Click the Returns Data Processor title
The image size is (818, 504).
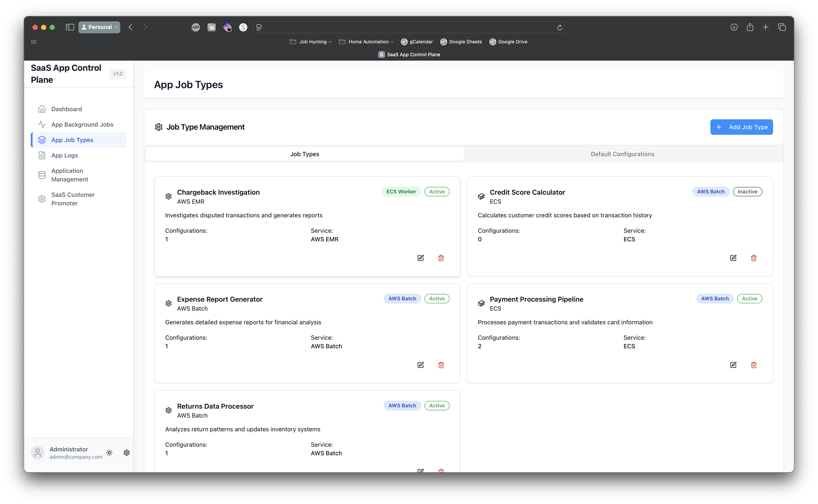[215, 406]
